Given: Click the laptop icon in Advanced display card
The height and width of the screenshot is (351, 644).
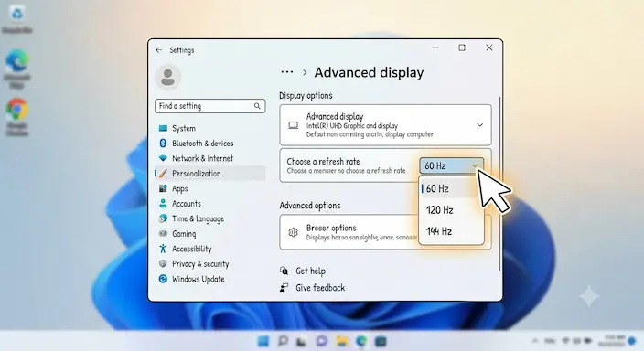Looking at the screenshot, I should [x=294, y=125].
